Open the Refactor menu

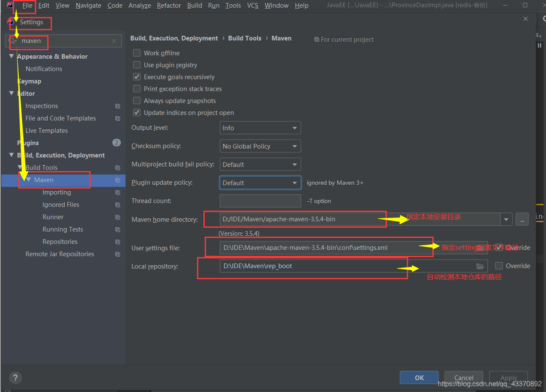pos(169,6)
